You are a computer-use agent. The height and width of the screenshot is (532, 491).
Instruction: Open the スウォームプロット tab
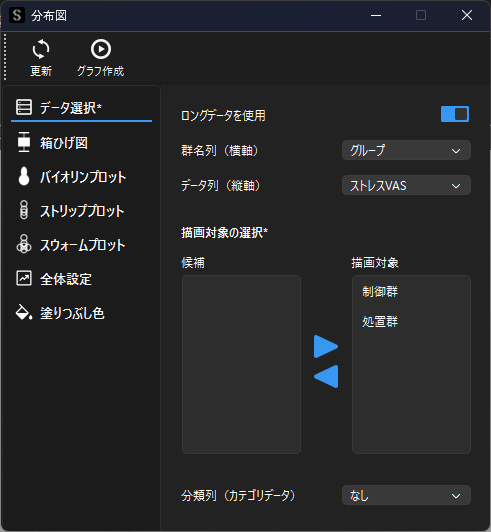(81, 245)
